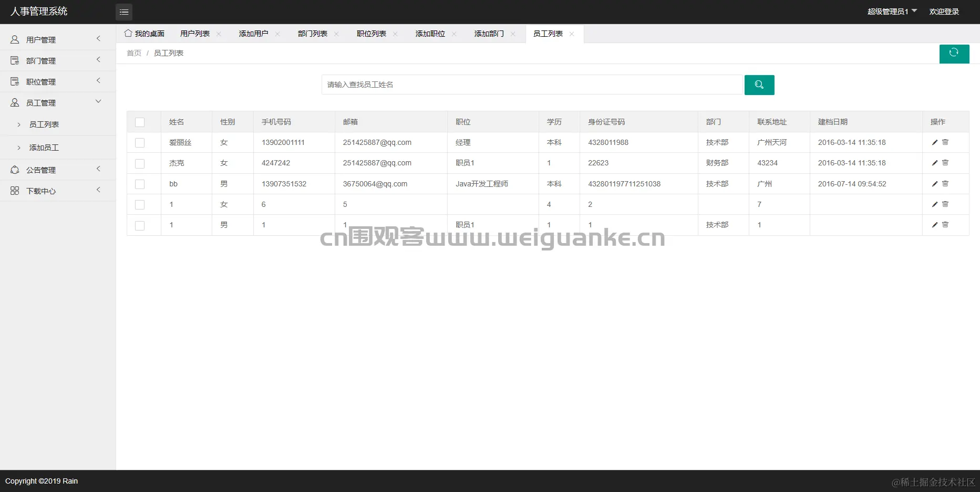Click the 广州天河 address cell

(x=772, y=142)
